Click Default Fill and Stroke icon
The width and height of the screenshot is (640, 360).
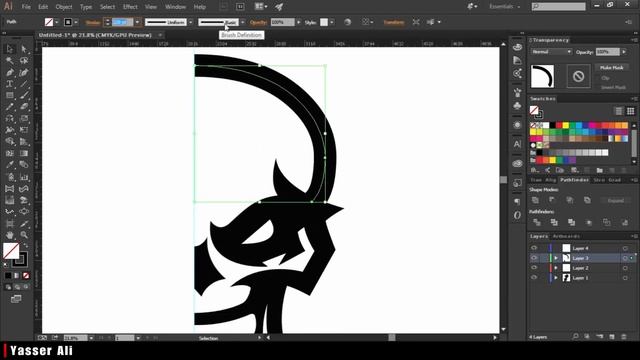click(x=6, y=264)
